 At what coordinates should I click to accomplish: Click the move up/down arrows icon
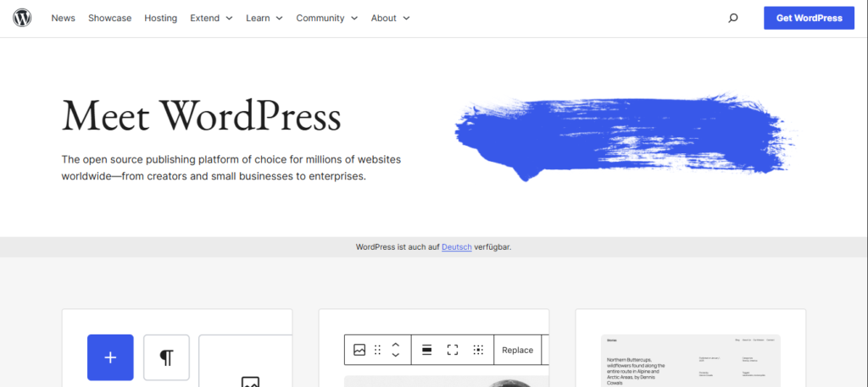pyautogui.click(x=395, y=350)
